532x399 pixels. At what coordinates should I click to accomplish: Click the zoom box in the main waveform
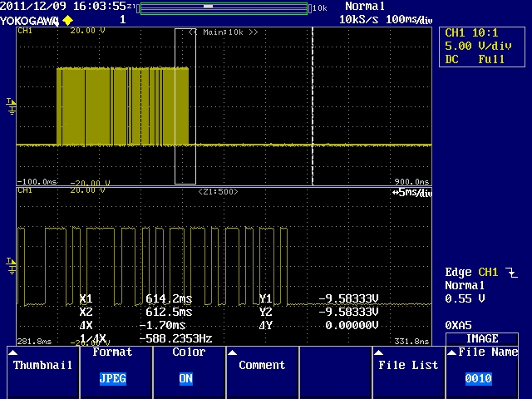[185, 106]
